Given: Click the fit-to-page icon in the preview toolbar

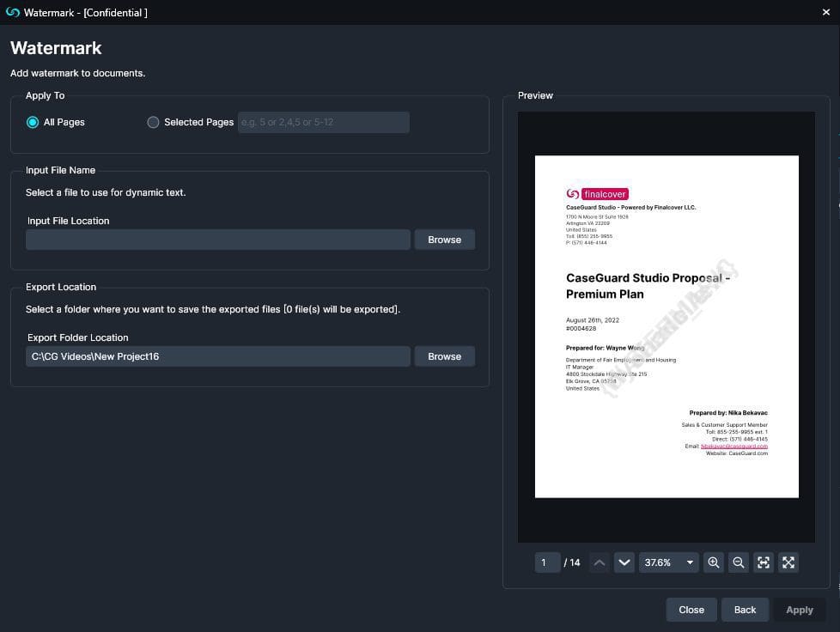Looking at the screenshot, I should 764,562.
